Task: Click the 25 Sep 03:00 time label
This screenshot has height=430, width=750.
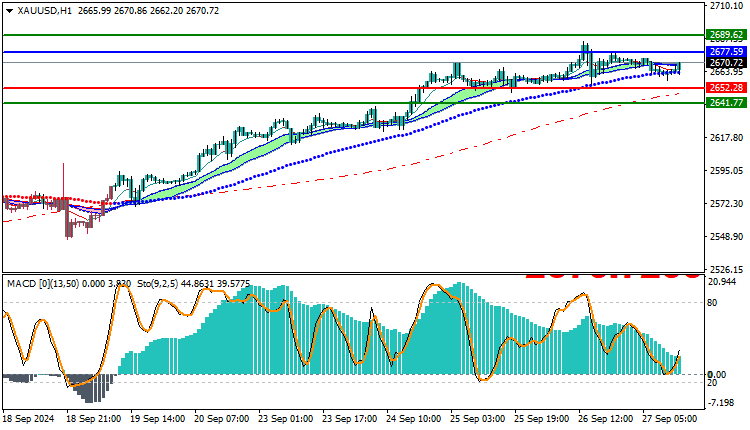Action: (x=478, y=419)
